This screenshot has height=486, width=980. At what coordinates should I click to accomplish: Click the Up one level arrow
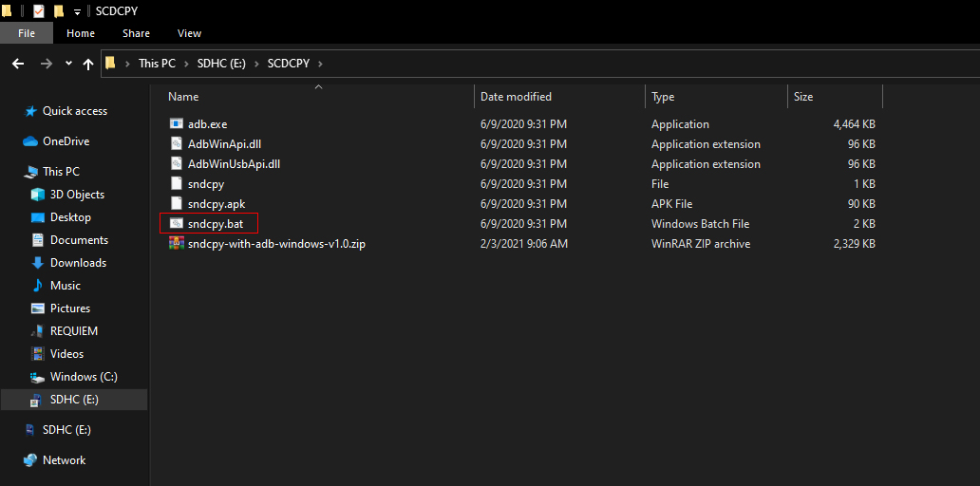click(88, 64)
